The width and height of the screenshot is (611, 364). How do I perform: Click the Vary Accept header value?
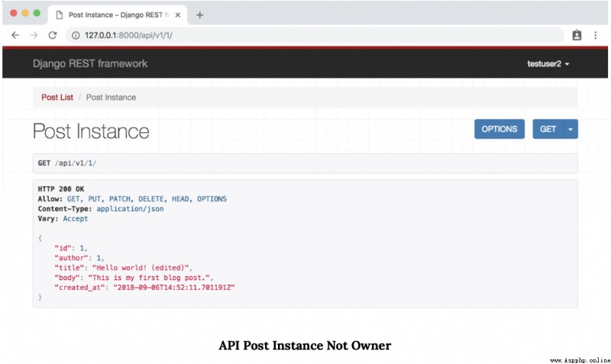point(75,219)
